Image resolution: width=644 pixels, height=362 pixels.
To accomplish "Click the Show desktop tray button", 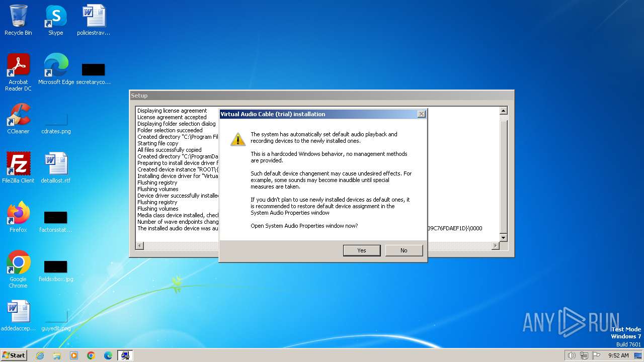I will point(638,355).
